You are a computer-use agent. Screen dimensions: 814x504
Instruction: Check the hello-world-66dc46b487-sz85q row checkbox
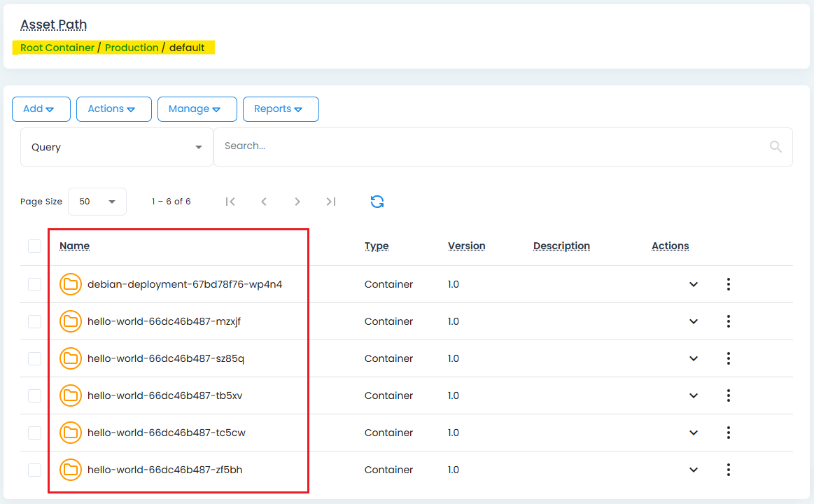(x=34, y=358)
